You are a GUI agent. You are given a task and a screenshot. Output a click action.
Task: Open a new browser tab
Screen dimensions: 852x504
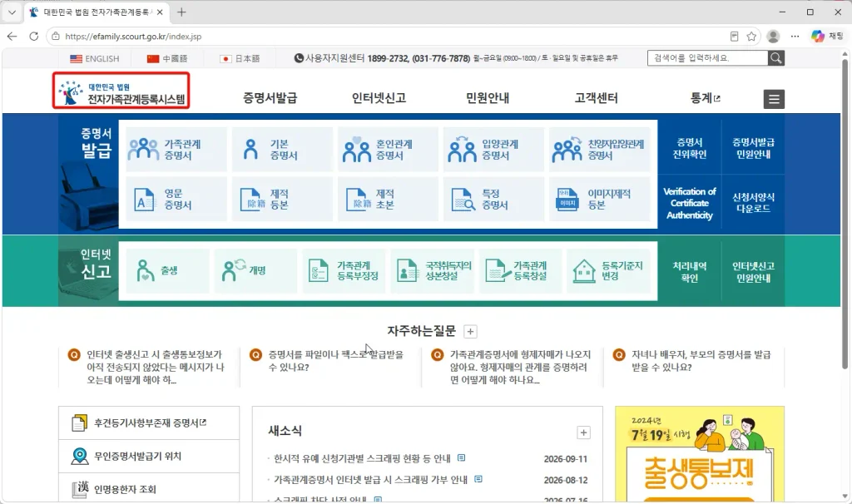181,12
